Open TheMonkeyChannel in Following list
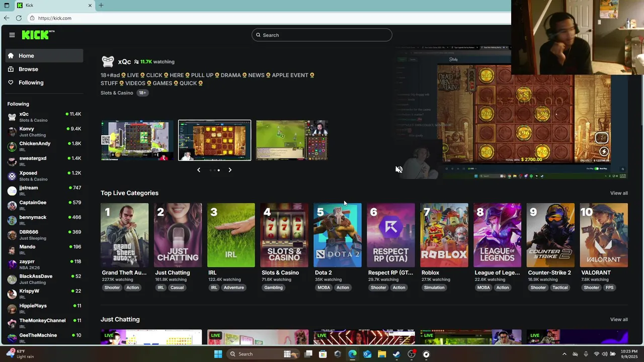Viewport: 644px width, 362px height. click(44, 323)
